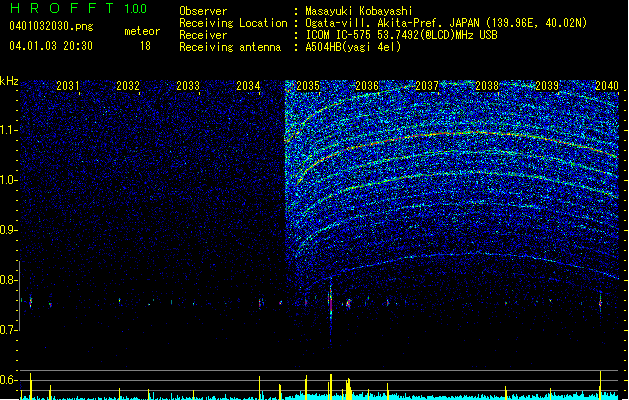629x400 pixels.
Task: Click the date stamp 04.01.03 20:30
Action: 51,46
